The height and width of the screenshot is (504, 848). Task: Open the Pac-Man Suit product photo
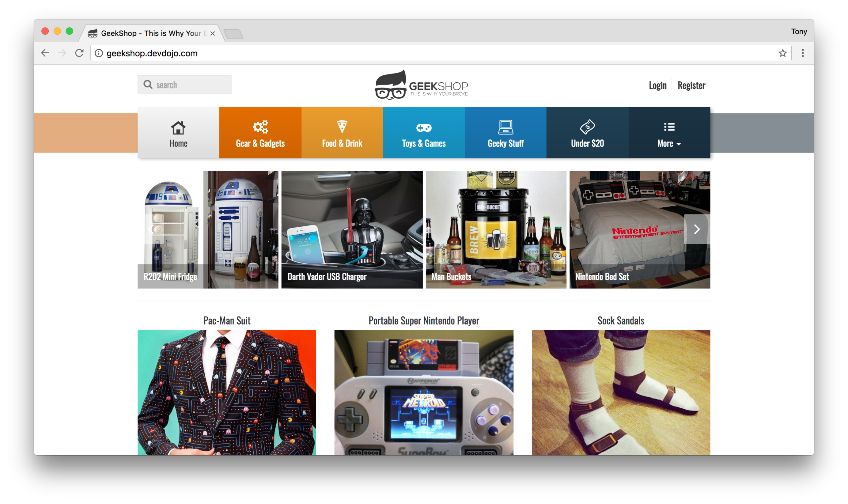pos(227,392)
